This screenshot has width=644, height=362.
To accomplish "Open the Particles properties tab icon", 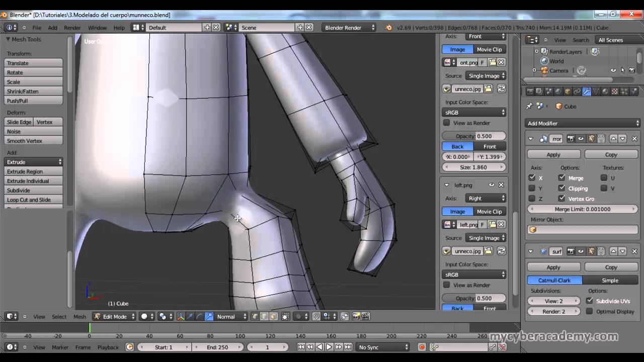I will click(624, 92).
